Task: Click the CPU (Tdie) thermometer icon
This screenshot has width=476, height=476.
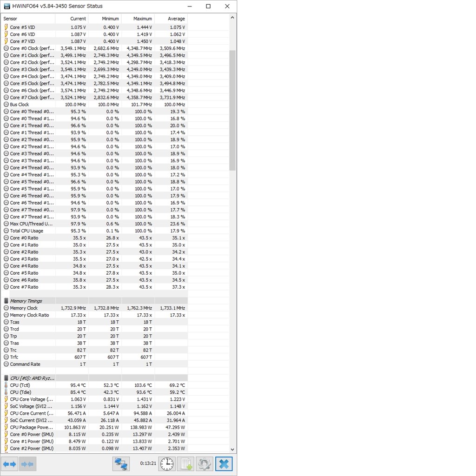Action: (x=6, y=392)
